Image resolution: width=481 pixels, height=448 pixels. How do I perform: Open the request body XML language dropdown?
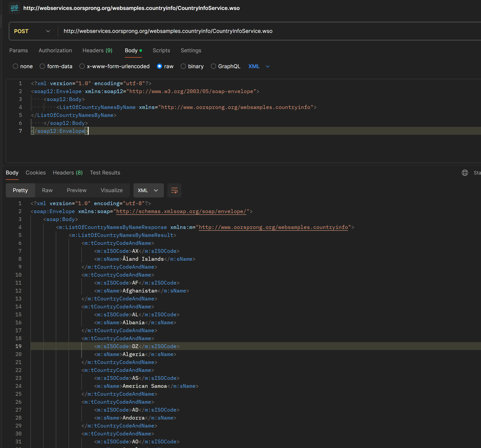click(x=259, y=66)
